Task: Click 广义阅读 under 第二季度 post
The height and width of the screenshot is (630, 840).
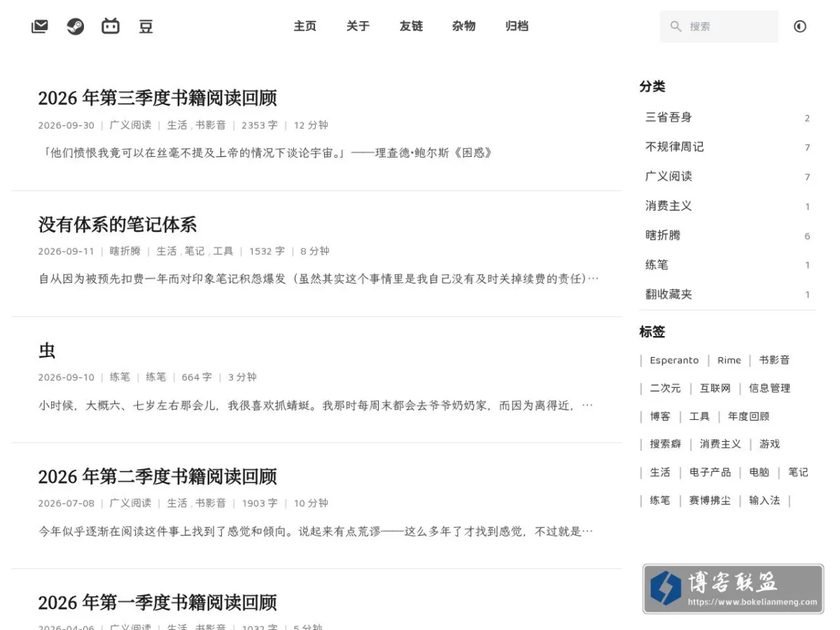Action: tap(130, 503)
